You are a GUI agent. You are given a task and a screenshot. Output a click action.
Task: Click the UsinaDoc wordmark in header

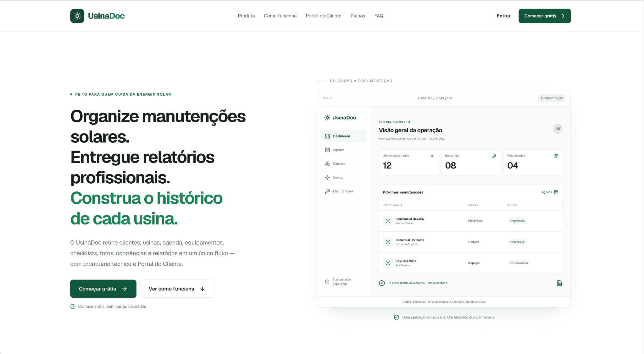(x=106, y=16)
